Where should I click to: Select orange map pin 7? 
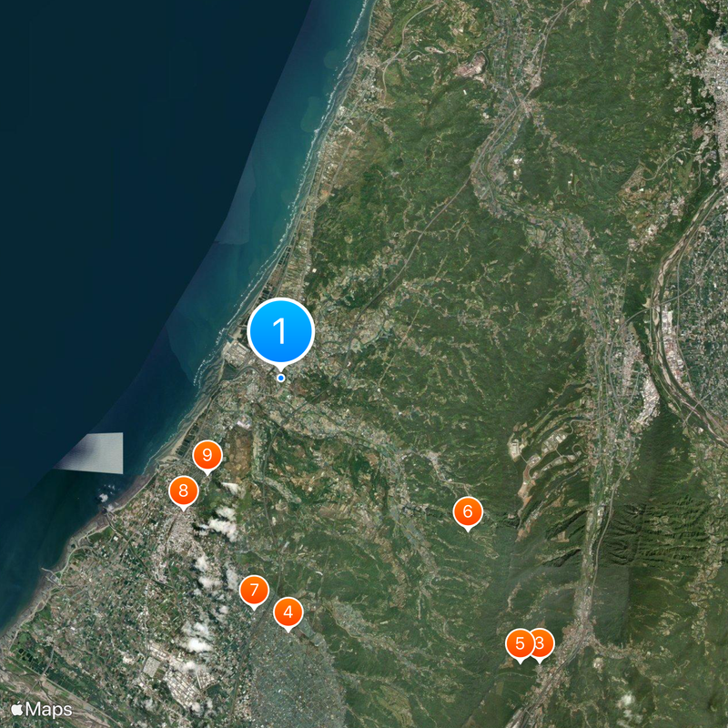254,590
